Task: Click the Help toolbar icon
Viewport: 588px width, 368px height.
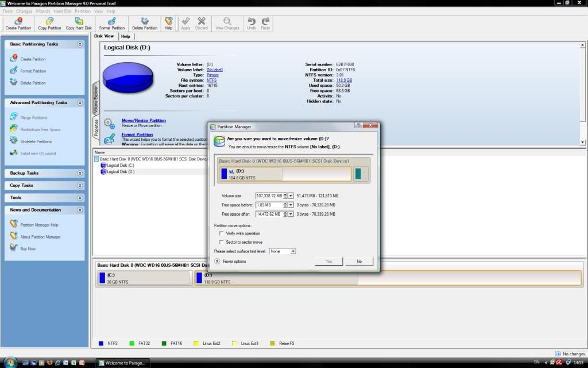Action: [169, 24]
